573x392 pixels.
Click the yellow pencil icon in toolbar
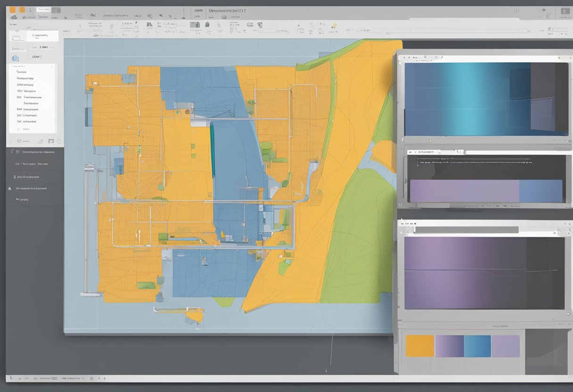pos(334,25)
